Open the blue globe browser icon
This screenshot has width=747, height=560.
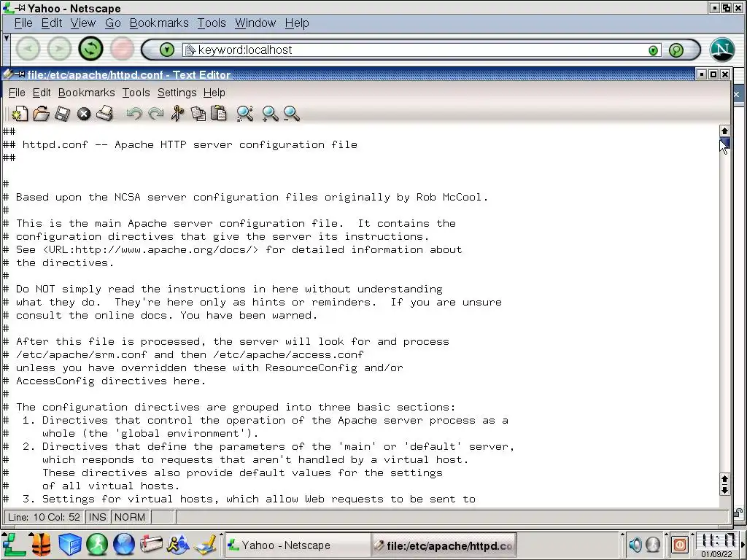(x=124, y=544)
